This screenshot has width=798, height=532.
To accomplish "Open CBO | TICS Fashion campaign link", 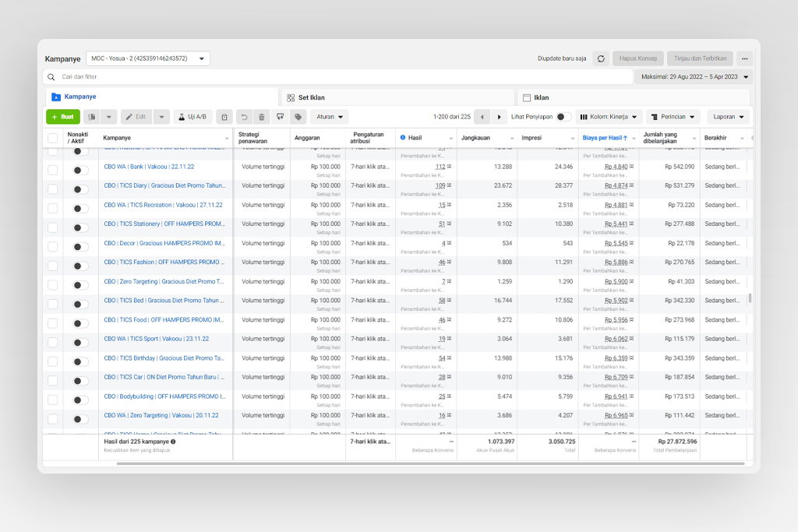I will coord(164,262).
